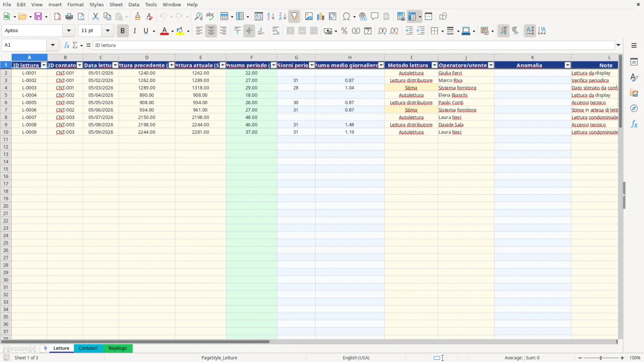Click English (USA) language in status bar
The image size is (644, 362).
(356, 358)
